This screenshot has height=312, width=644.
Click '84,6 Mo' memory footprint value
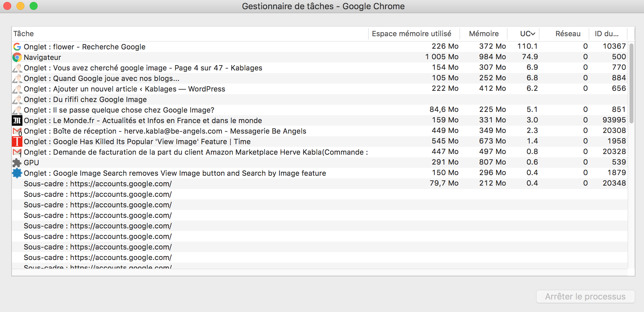[444, 109]
